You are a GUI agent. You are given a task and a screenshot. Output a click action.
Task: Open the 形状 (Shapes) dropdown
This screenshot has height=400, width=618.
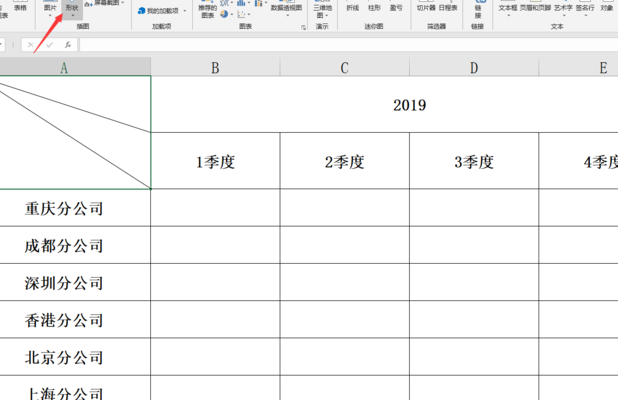[x=72, y=9]
